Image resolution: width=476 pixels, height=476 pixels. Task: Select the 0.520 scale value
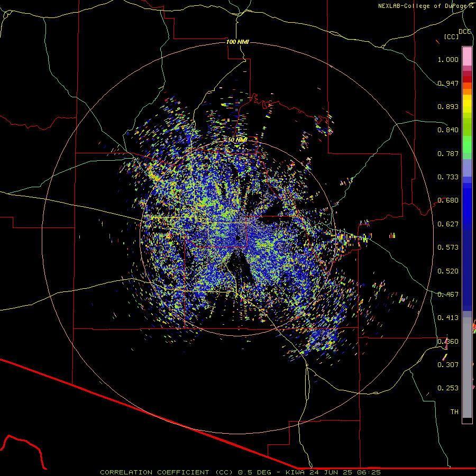[448, 271]
